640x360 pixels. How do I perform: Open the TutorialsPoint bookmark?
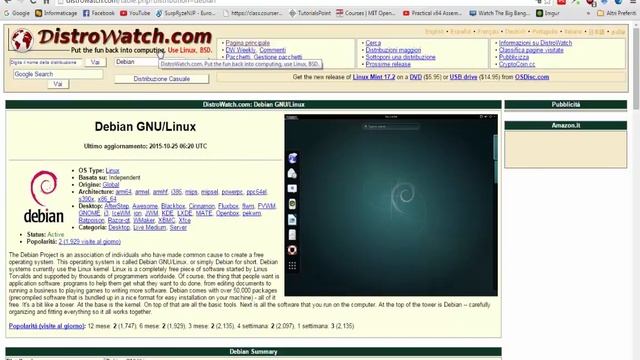pos(310,13)
